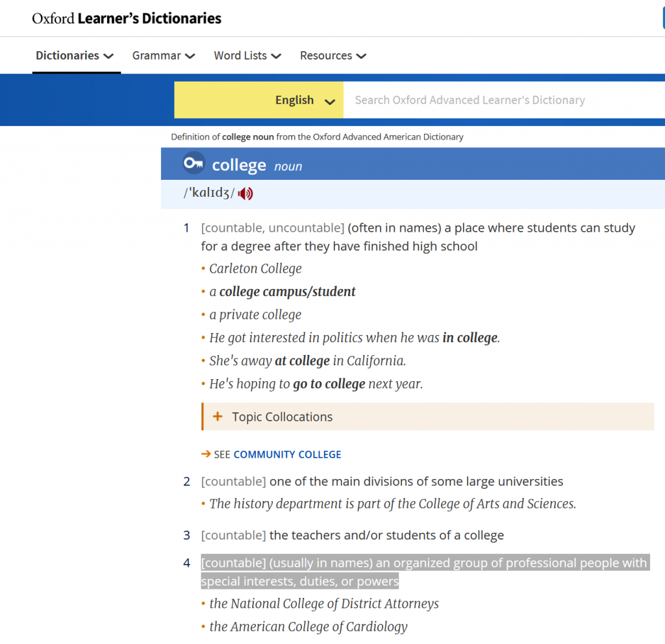Open the Resources menu
This screenshot has height=644, width=665.
(x=333, y=56)
